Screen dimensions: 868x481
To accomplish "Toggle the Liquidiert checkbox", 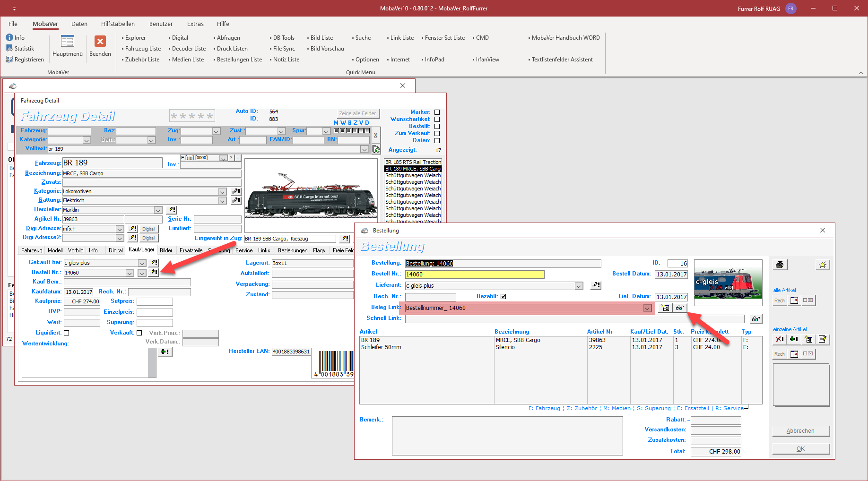I will coord(66,333).
